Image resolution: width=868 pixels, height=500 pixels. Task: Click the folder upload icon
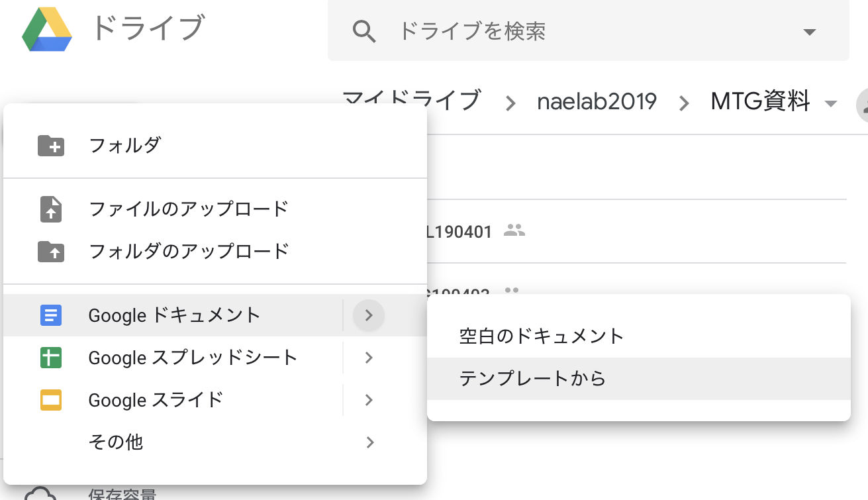click(x=51, y=252)
